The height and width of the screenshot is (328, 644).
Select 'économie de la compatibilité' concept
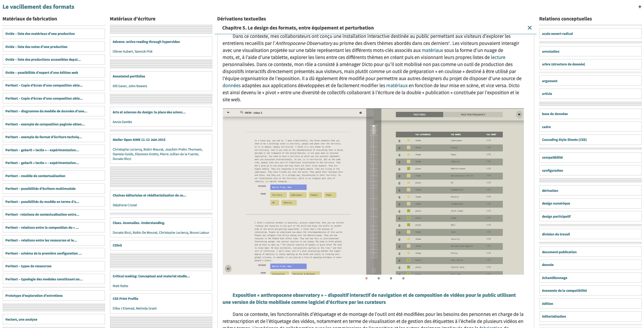click(x=590, y=290)
